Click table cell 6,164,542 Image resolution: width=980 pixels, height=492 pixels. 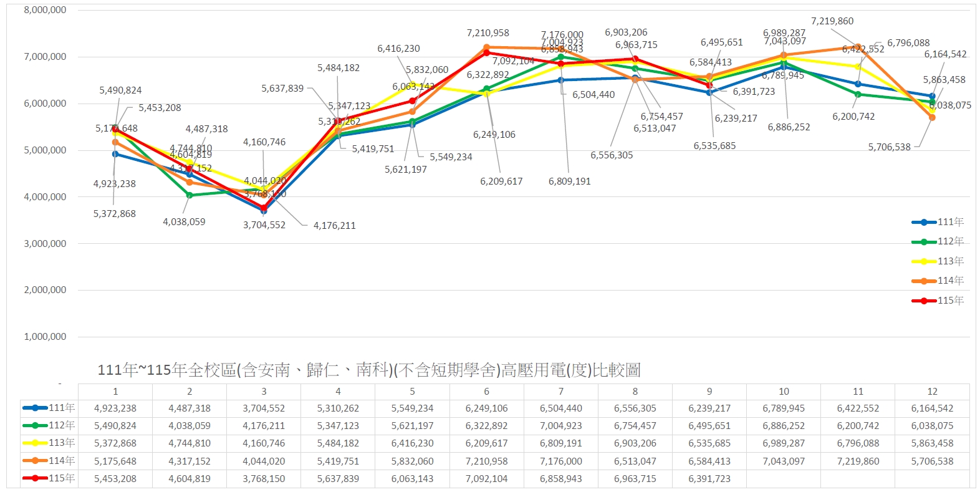tap(932, 408)
